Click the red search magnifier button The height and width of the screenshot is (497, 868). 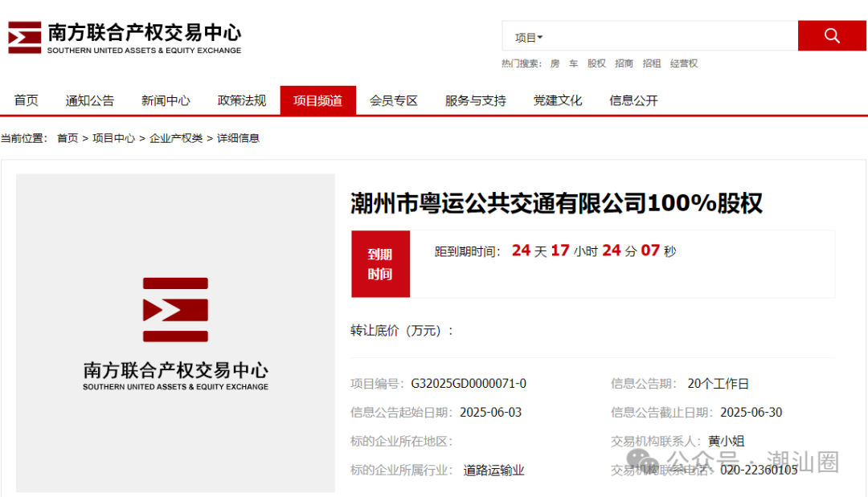tap(832, 36)
